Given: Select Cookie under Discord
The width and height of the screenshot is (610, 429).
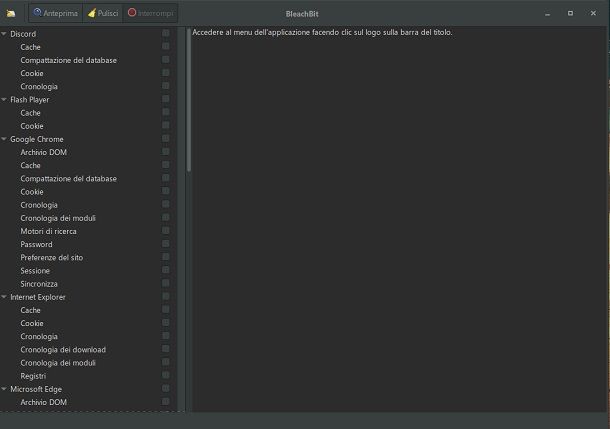Looking at the screenshot, I should pos(32,74).
